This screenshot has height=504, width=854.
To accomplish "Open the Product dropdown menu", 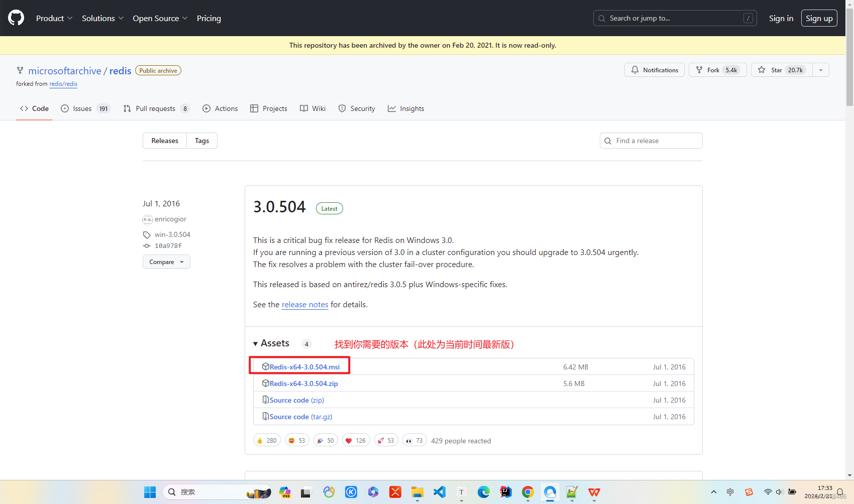I will pos(54,18).
